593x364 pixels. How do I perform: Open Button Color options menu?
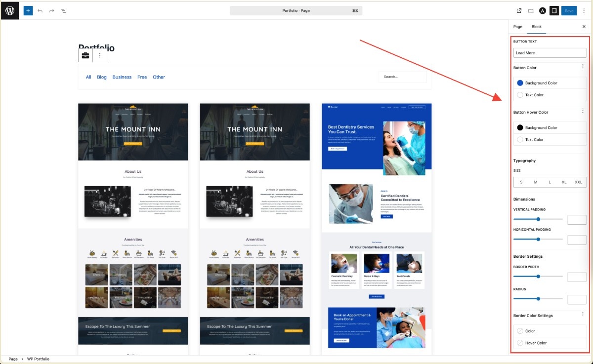(x=583, y=66)
